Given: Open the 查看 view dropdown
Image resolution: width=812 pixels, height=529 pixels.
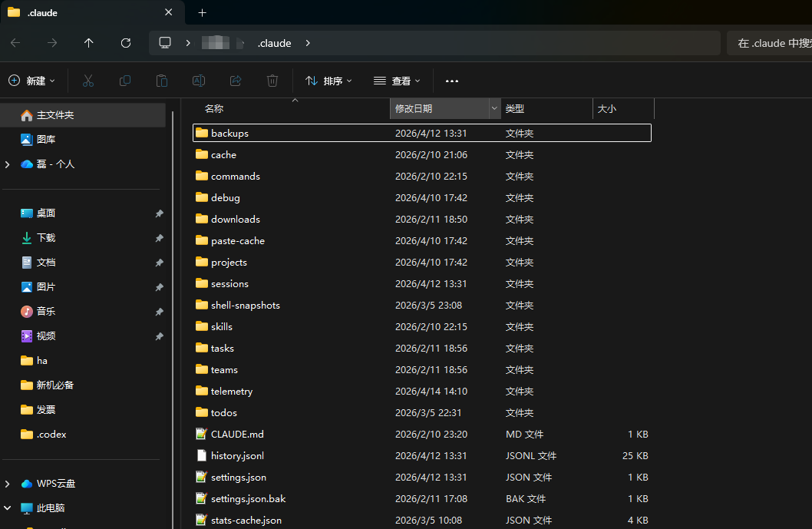Looking at the screenshot, I should (397, 81).
